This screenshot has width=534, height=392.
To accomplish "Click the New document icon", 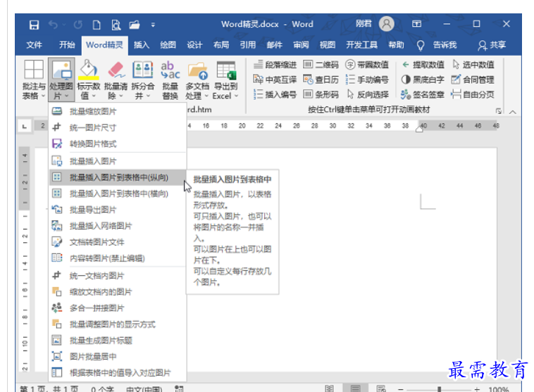I will point(97,25).
